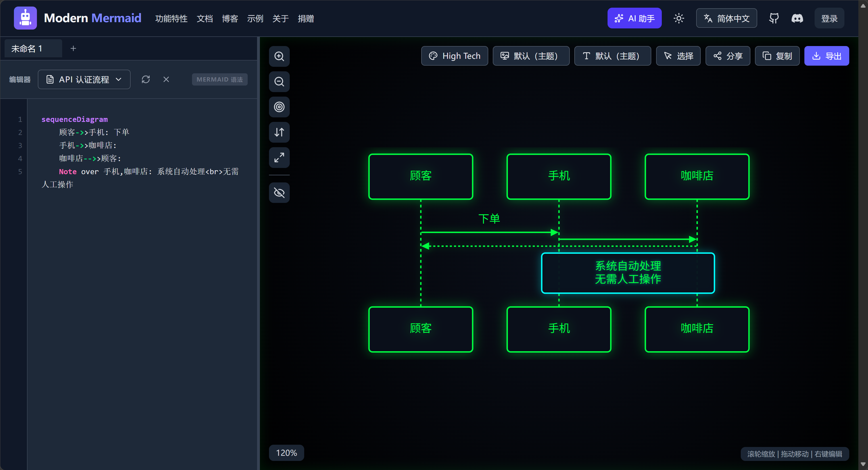Click the MERMAID 语法 syntax button
The width and height of the screenshot is (868, 470).
pyautogui.click(x=220, y=80)
